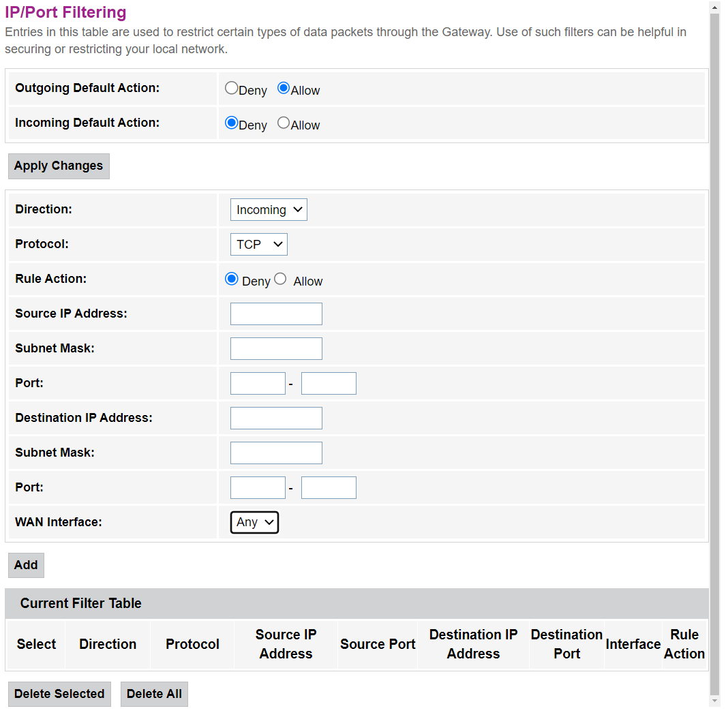Choose Deny for Rule Action

pyautogui.click(x=232, y=279)
